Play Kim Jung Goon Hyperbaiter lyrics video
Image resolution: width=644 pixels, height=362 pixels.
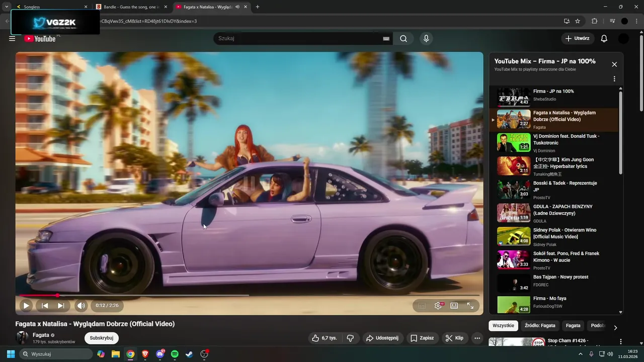click(x=553, y=166)
